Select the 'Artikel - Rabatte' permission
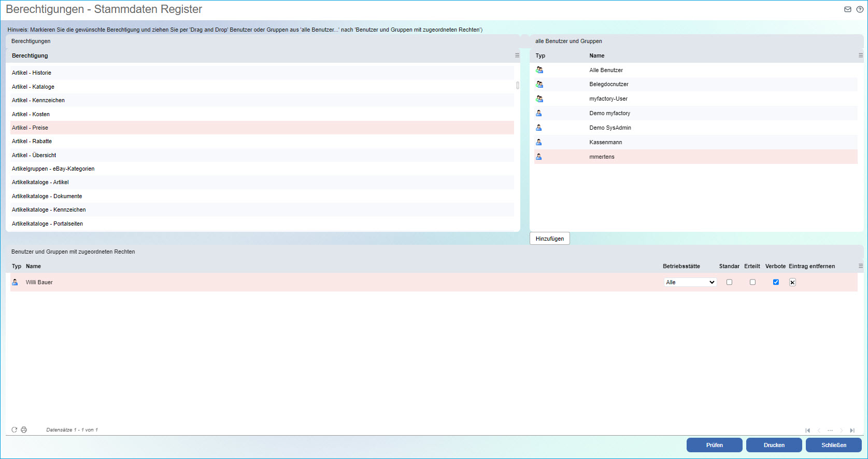 (x=32, y=141)
